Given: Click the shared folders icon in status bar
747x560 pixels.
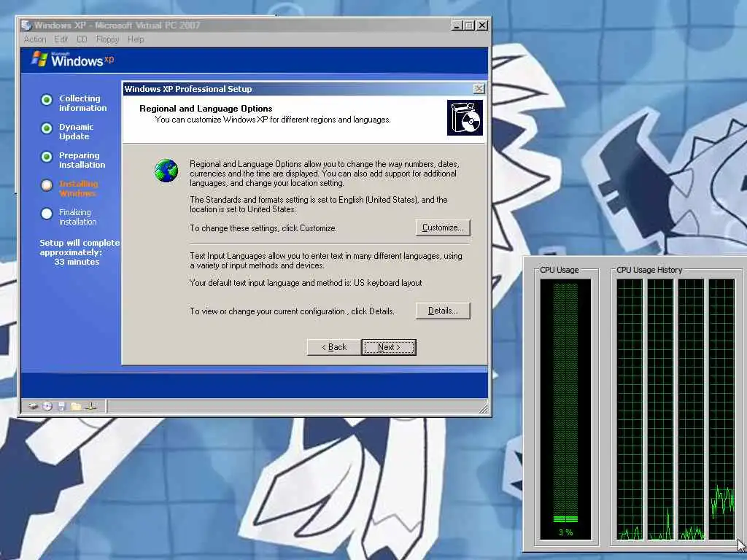Looking at the screenshot, I should (76, 406).
